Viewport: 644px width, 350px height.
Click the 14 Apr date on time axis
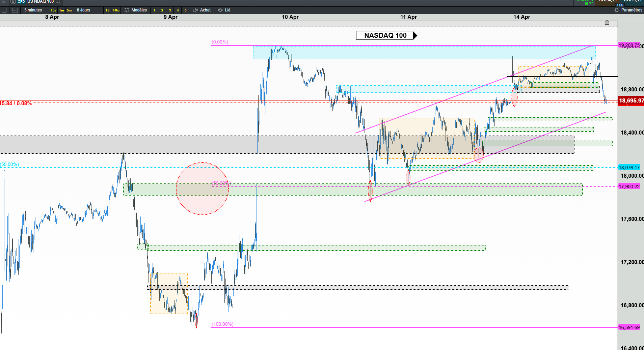click(522, 17)
